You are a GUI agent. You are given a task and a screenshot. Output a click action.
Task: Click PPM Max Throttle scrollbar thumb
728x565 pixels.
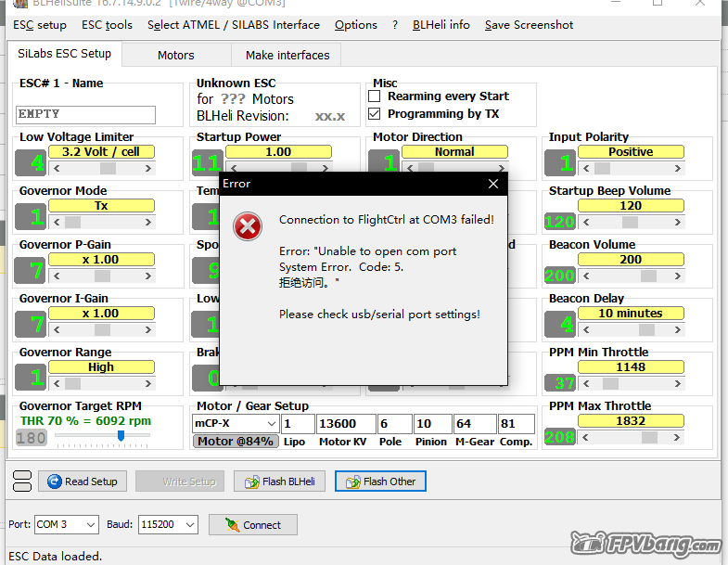[x=649, y=437]
